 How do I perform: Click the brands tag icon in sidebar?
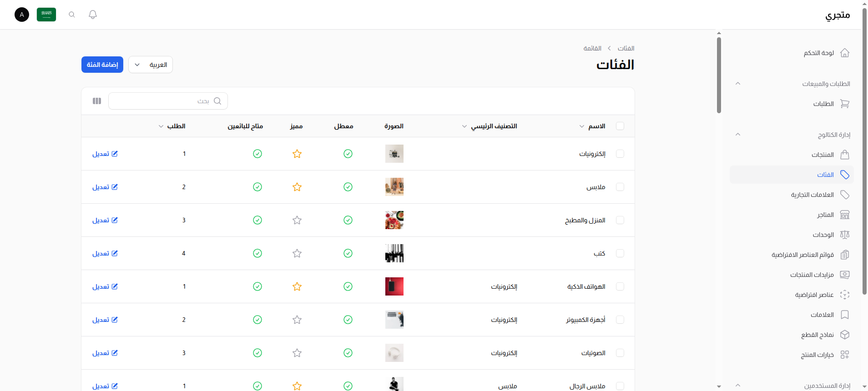point(845,195)
